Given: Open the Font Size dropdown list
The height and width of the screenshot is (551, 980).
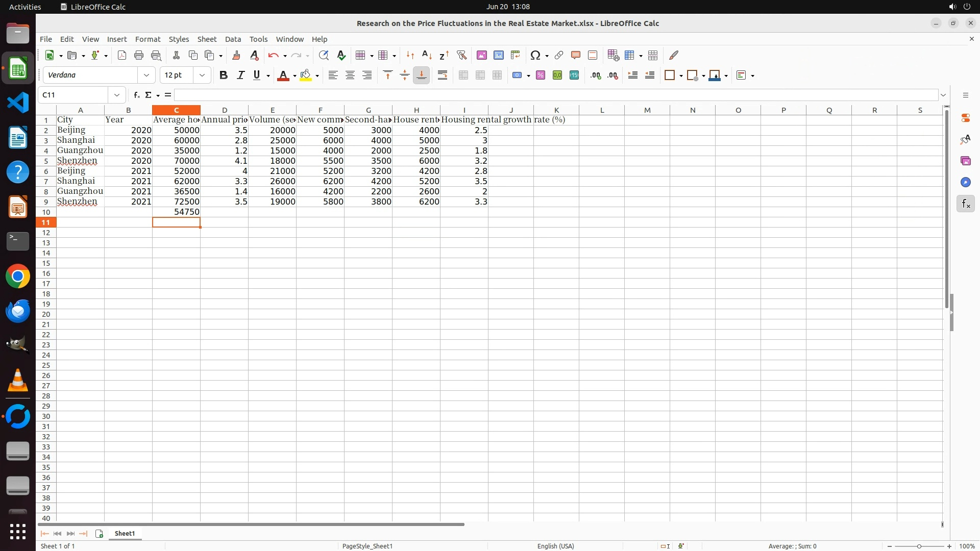Looking at the screenshot, I should pos(202,76).
